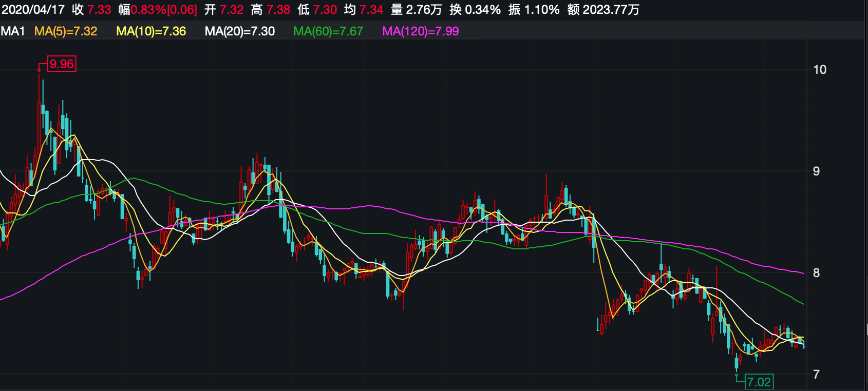Click the closing price 7.33 value
Viewport: 868px width, 391px height.
(x=99, y=10)
